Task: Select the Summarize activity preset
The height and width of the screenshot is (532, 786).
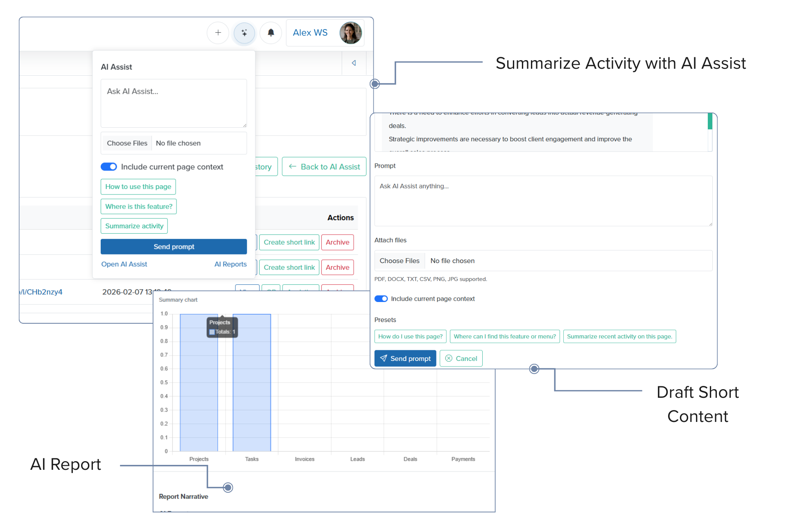Action: click(134, 226)
